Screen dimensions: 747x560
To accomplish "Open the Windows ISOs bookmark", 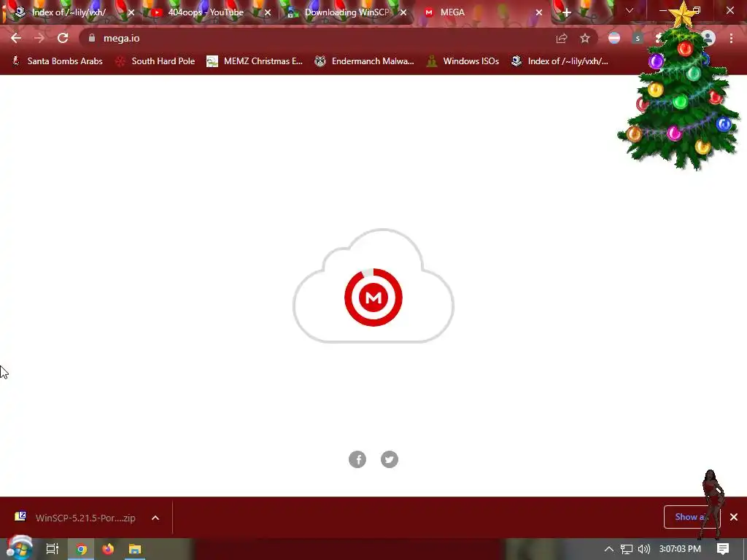I will pos(463,61).
